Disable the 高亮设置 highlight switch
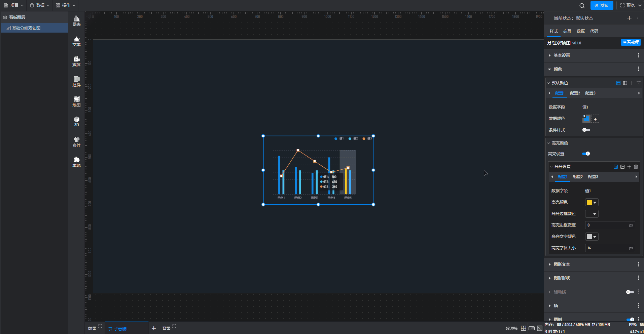 coord(586,154)
